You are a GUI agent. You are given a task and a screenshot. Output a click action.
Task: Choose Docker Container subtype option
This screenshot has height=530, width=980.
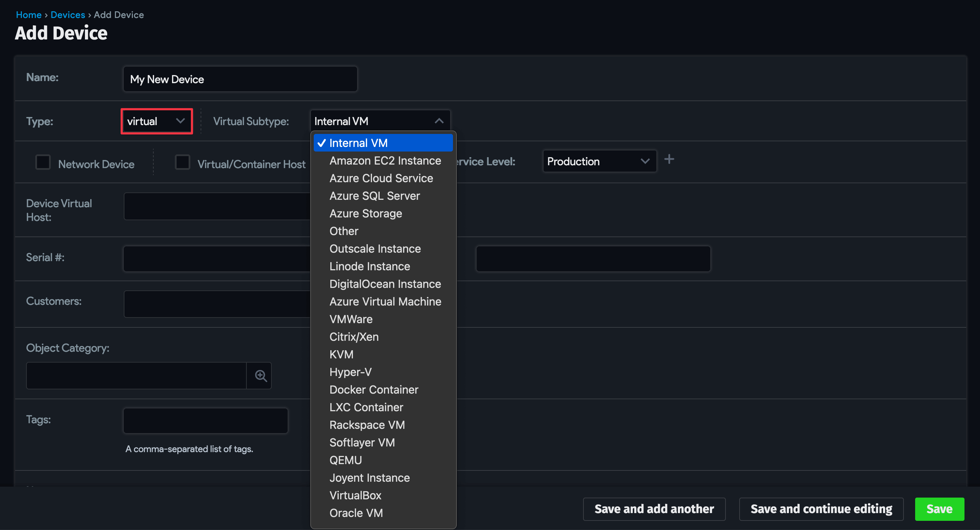[x=374, y=390]
